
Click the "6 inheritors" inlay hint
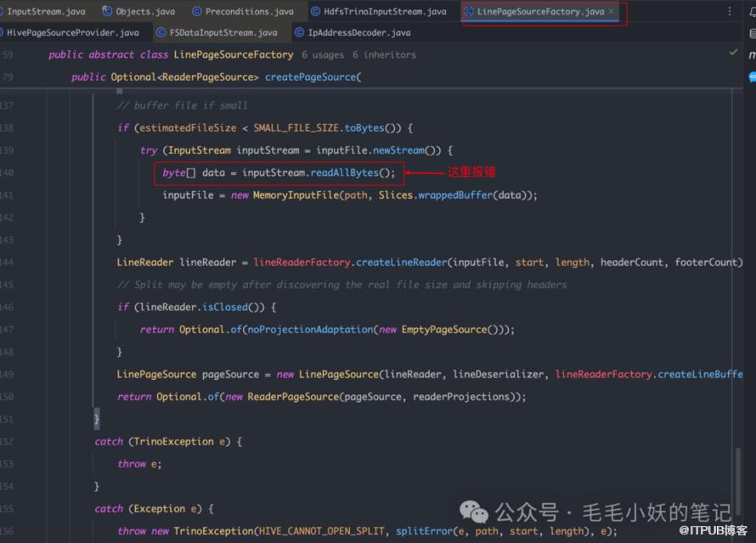point(384,54)
